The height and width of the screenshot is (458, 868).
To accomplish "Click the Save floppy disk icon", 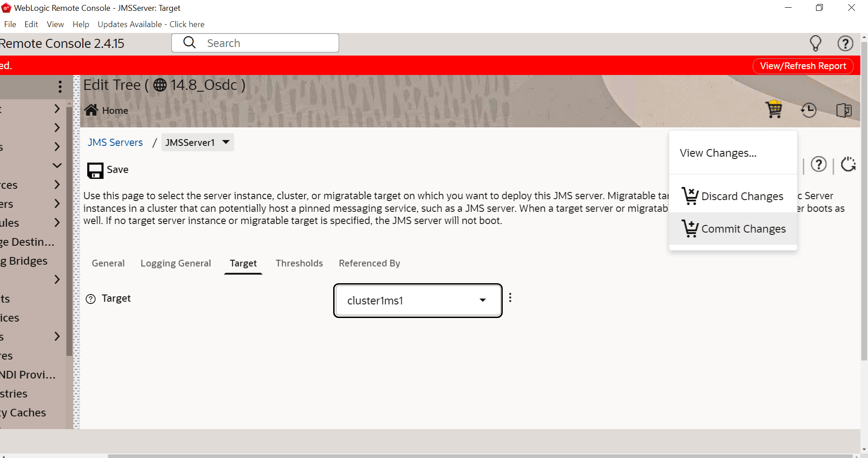I will pyautogui.click(x=95, y=170).
